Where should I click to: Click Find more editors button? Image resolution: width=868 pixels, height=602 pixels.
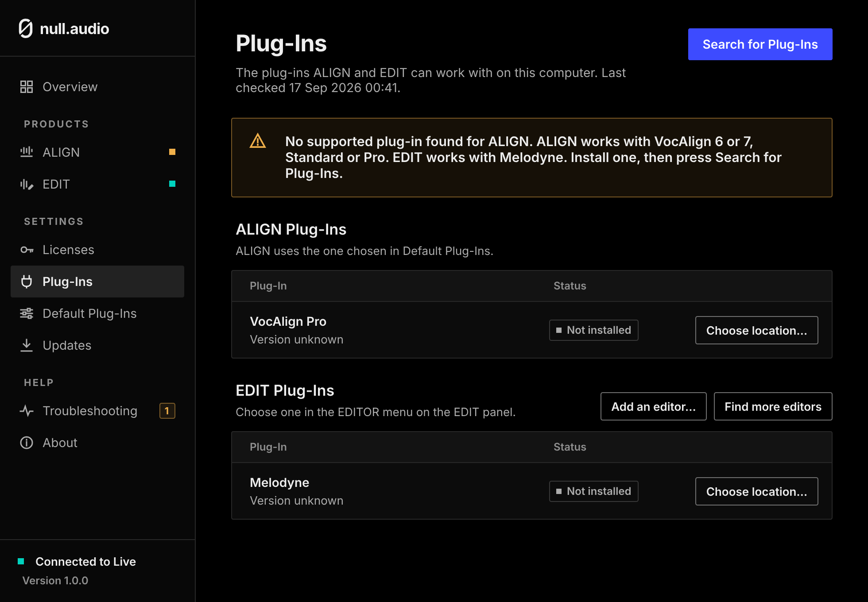pos(773,406)
